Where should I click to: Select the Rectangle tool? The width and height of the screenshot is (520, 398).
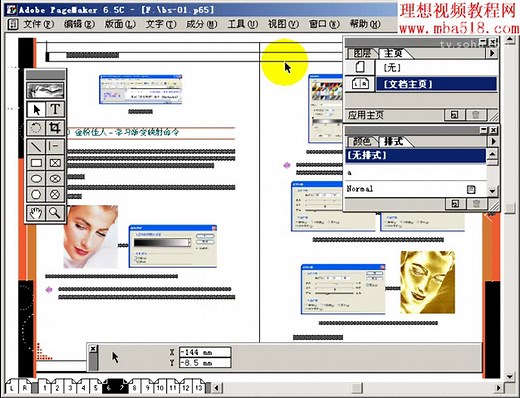click(x=36, y=163)
